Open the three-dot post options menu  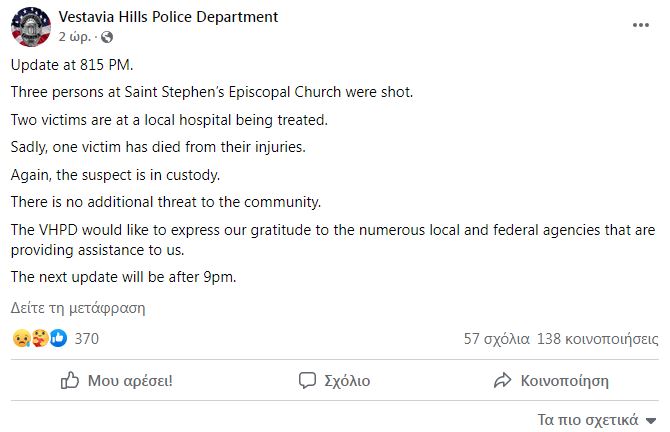pyautogui.click(x=641, y=26)
